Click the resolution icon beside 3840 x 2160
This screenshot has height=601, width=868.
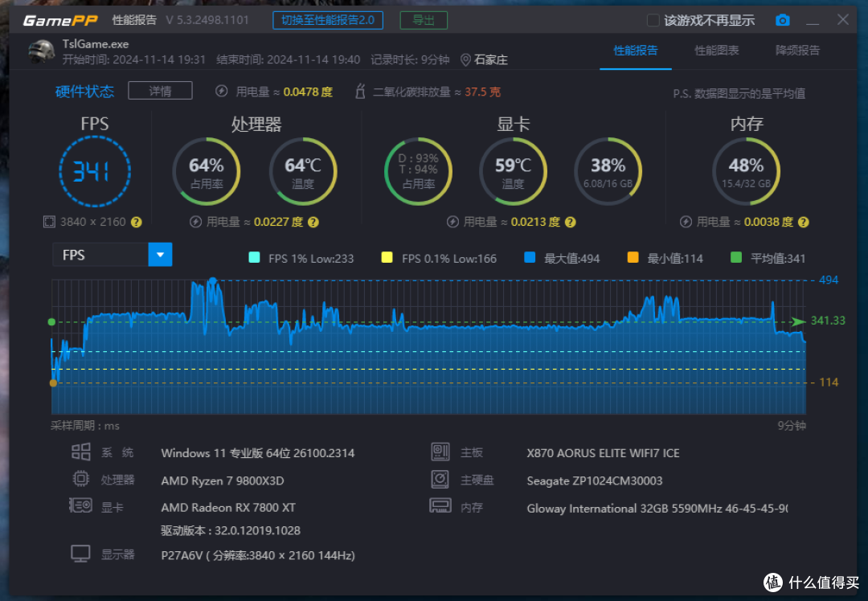pos(49,222)
